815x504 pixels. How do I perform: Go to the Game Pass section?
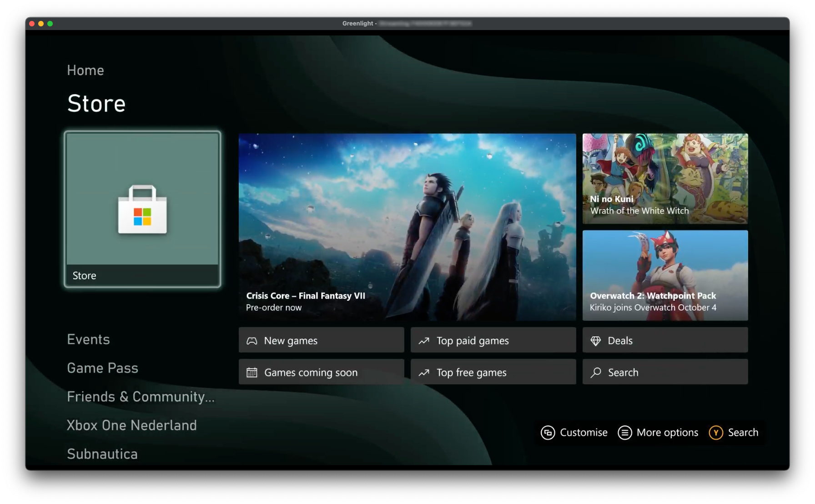pos(102,368)
